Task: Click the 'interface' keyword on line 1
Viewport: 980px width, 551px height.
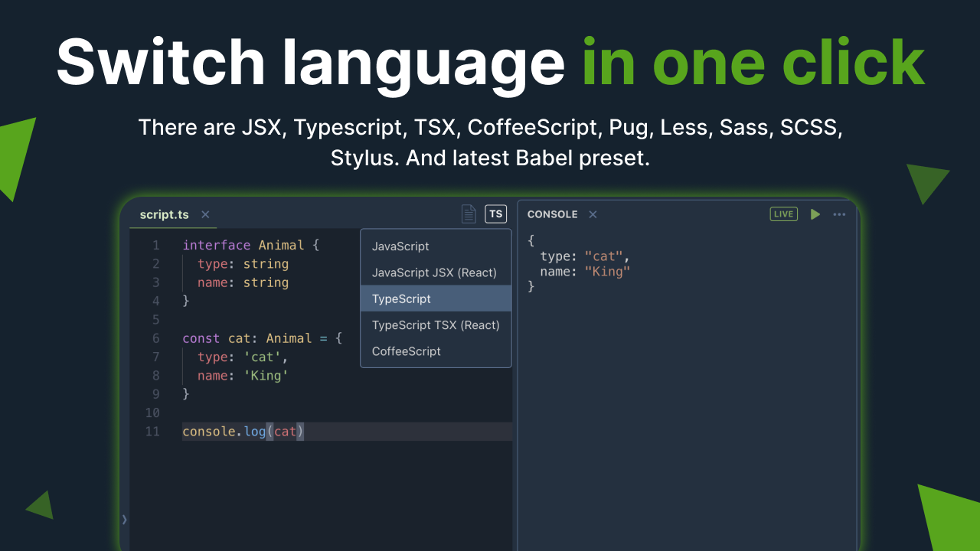Action: [x=216, y=246]
